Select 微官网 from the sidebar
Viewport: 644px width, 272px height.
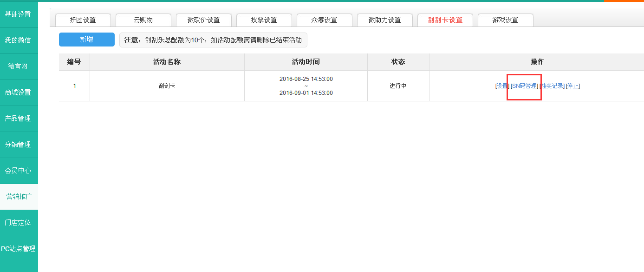pyautogui.click(x=18, y=66)
